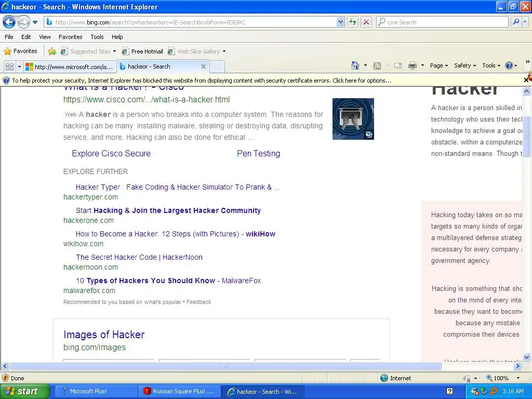Switch to the microsoft.com tab
The height and width of the screenshot is (399, 532).
[x=70, y=67]
